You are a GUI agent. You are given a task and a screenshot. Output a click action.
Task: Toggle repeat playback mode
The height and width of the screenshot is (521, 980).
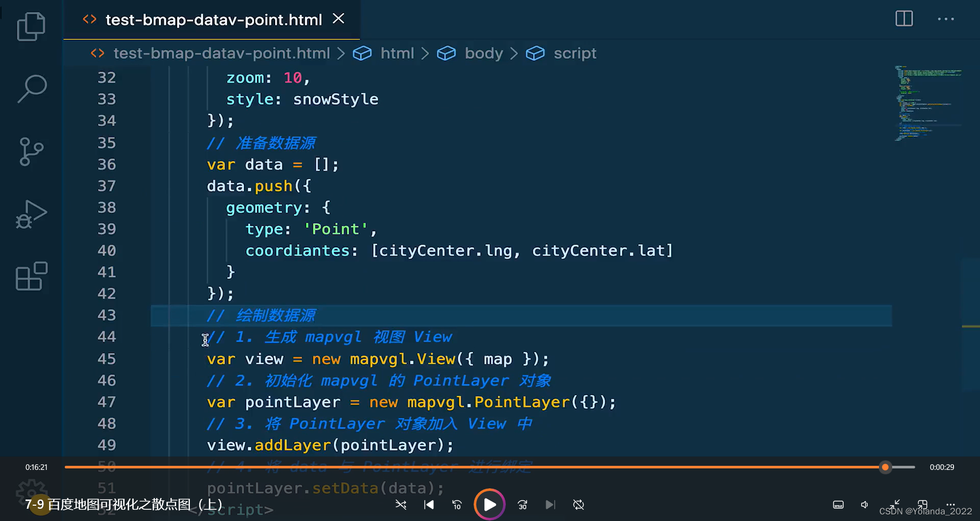coord(578,505)
